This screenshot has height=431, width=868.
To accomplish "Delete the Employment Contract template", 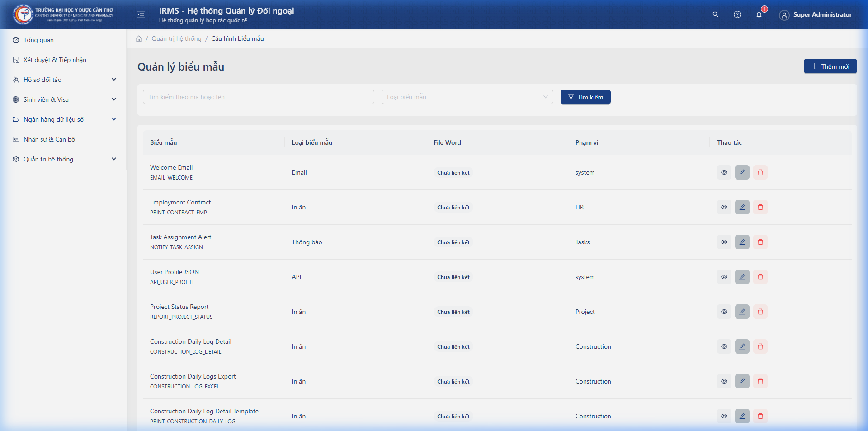I will (x=760, y=207).
